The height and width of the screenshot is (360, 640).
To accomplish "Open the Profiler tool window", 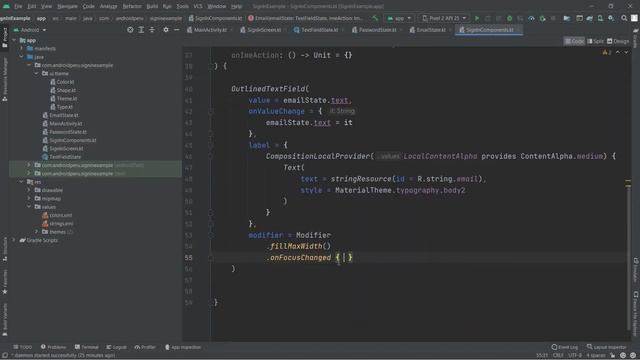I will pyautogui.click(x=145, y=347).
